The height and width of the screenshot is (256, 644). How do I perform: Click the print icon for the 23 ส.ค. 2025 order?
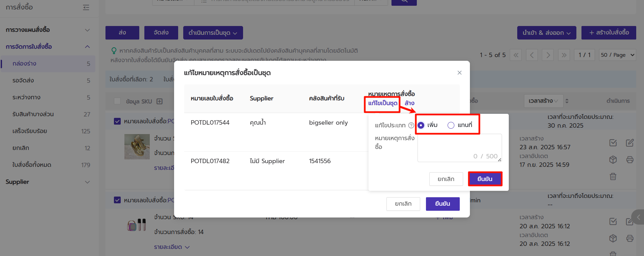[x=629, y=160]
